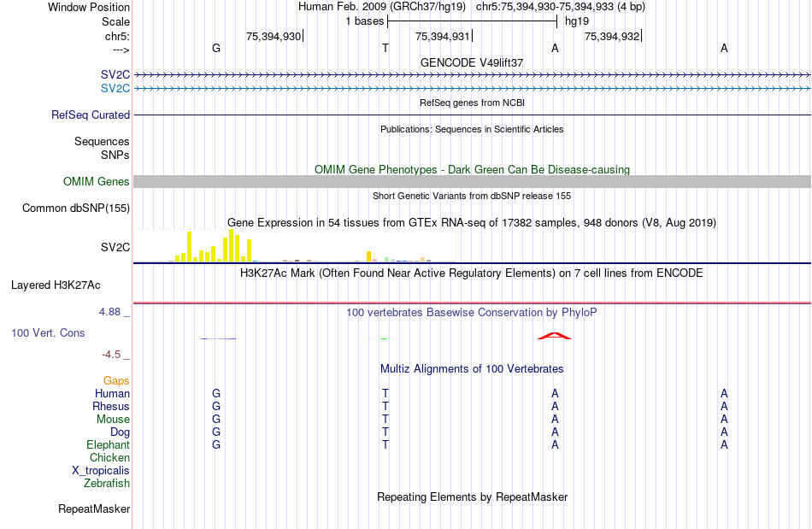Click the Zebrafish species row label
This screenshot has height=529, width=812.
(x=107, y=483)
